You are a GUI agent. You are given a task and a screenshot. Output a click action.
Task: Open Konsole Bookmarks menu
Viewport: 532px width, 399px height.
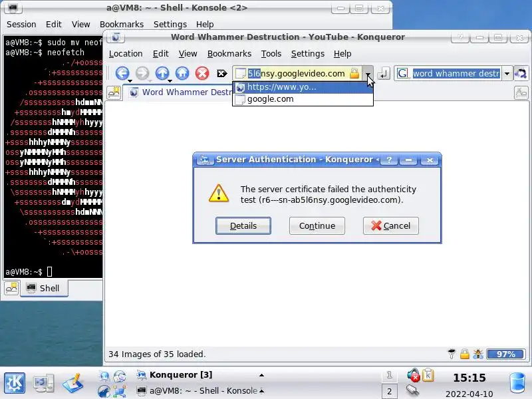pyautogui.click(x=122, y=25)
